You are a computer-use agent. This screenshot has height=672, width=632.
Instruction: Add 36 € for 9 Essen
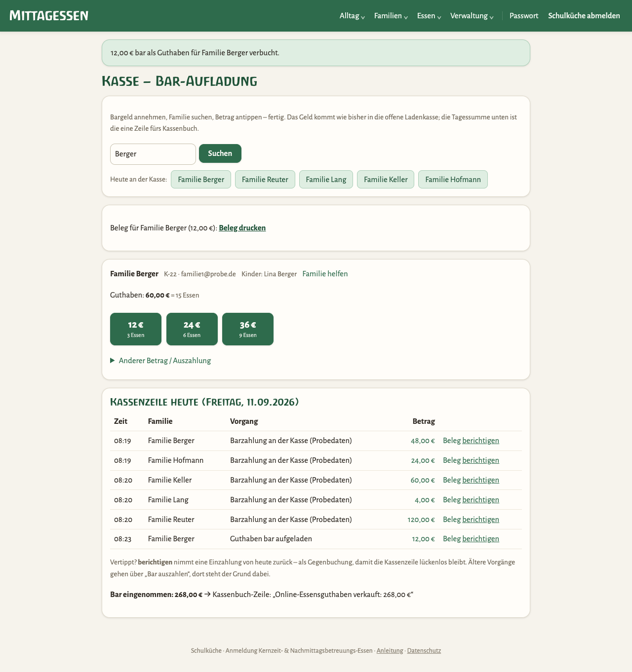(248, 329)
